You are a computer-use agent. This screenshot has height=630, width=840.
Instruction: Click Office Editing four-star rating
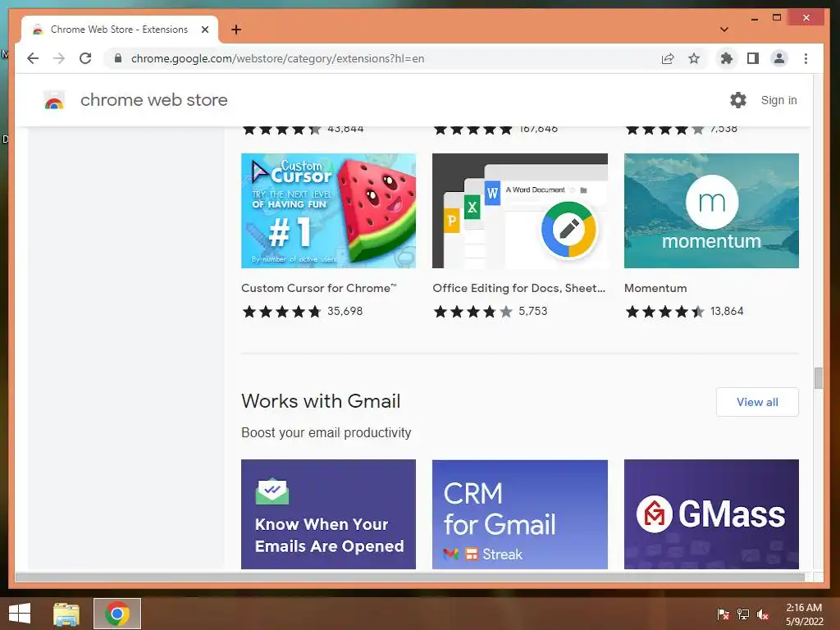(473, 311)
